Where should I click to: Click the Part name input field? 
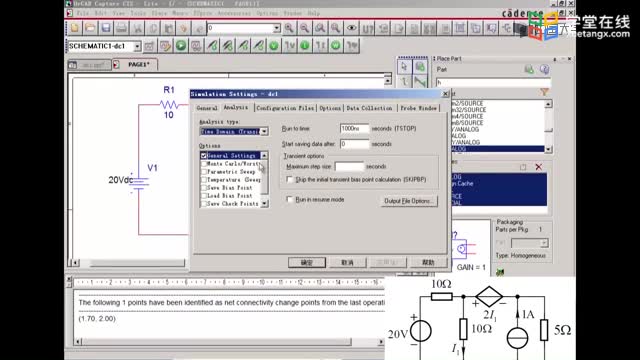pos(493,82)
